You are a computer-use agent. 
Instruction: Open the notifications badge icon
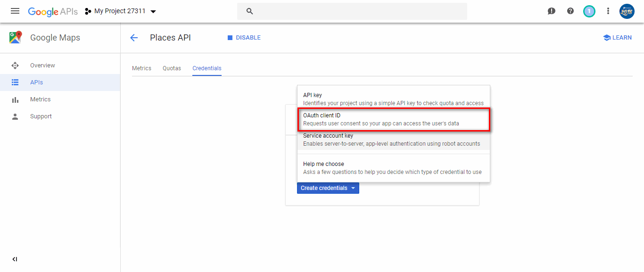589,11
